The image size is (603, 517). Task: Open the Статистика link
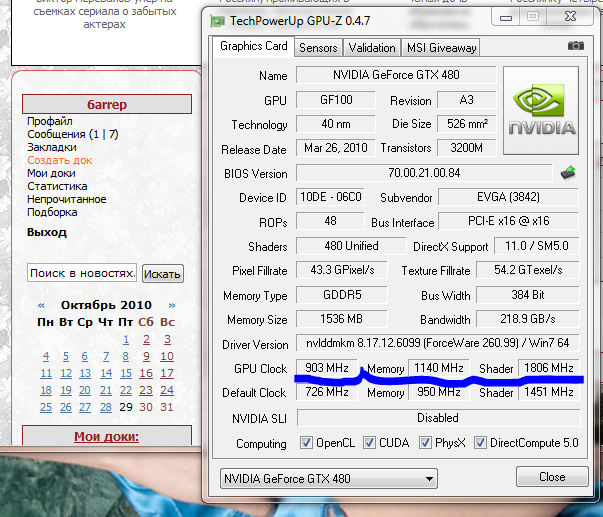pos(57,186)
